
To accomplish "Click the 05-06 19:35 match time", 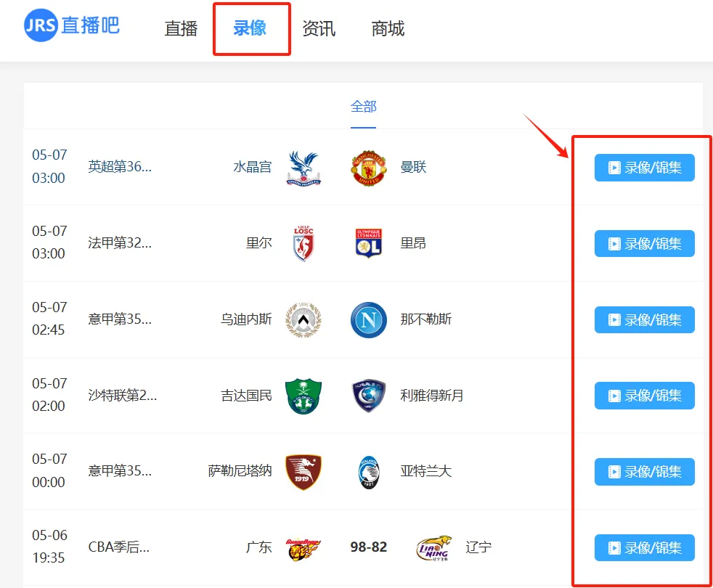I will click(49, 547).
